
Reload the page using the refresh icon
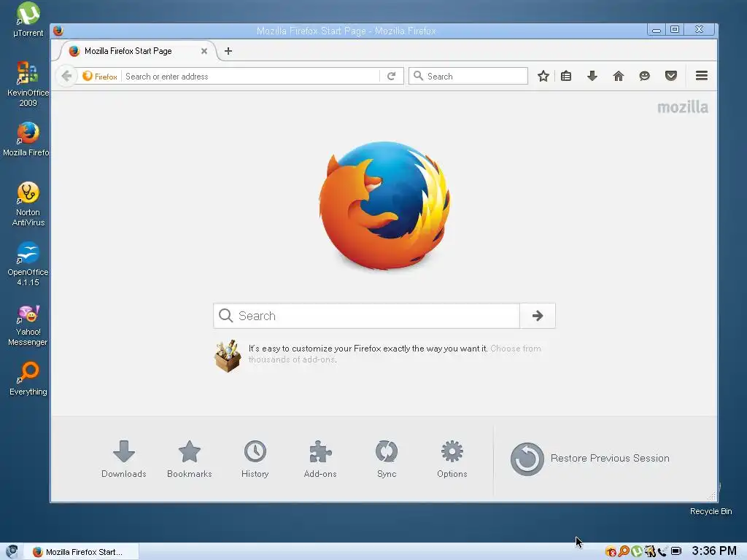tap(391, 76)
